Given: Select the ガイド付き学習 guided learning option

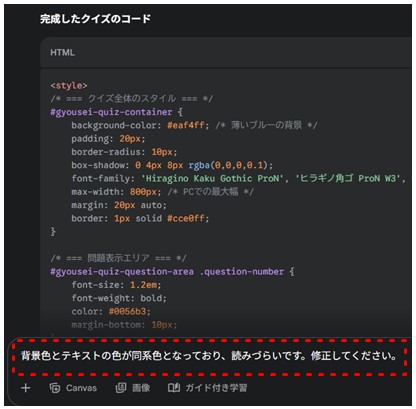Looking at the screenshot, I should (207, 388).
